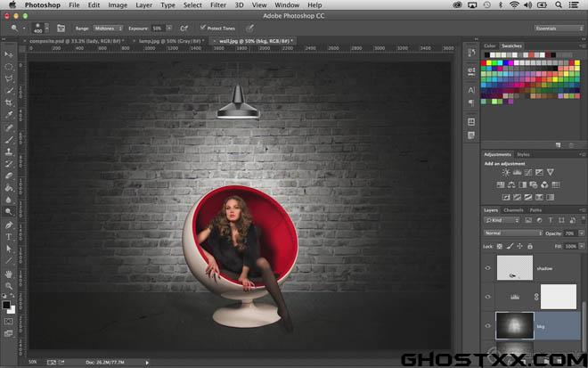The height and width of the screenshot is (368, 588).
Task: Select the Dodge tool in toolbox
Action: click(9, 212)
